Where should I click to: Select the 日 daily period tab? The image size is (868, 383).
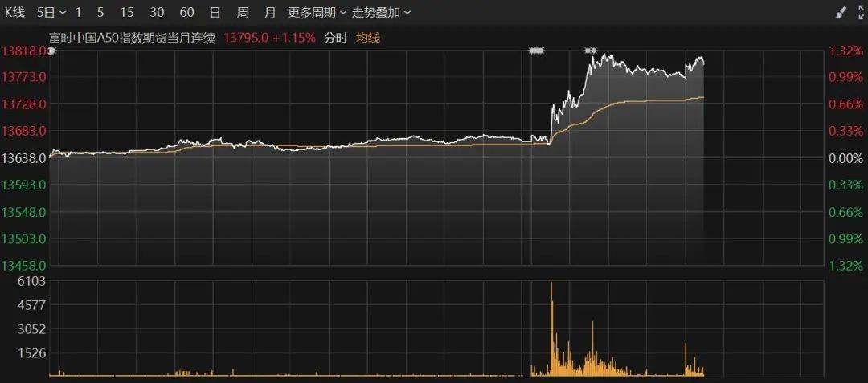pos(214,13)
